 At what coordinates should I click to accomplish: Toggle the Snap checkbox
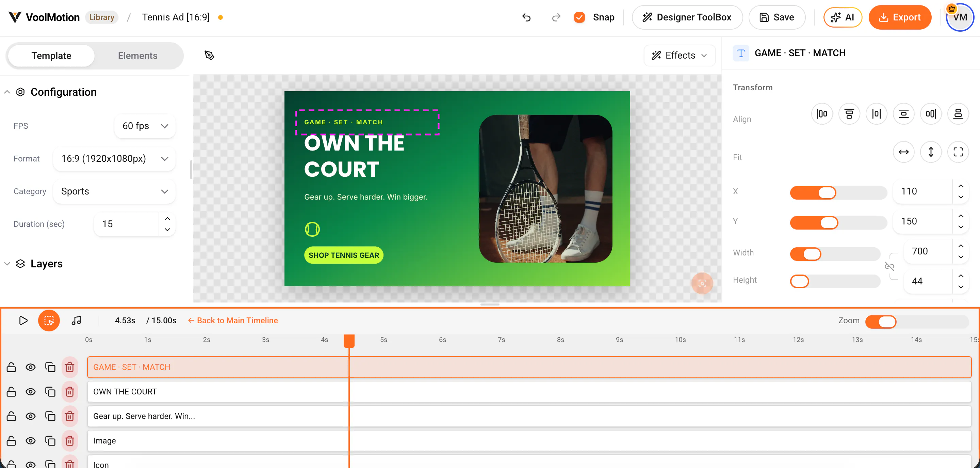[x=579, y=17]
